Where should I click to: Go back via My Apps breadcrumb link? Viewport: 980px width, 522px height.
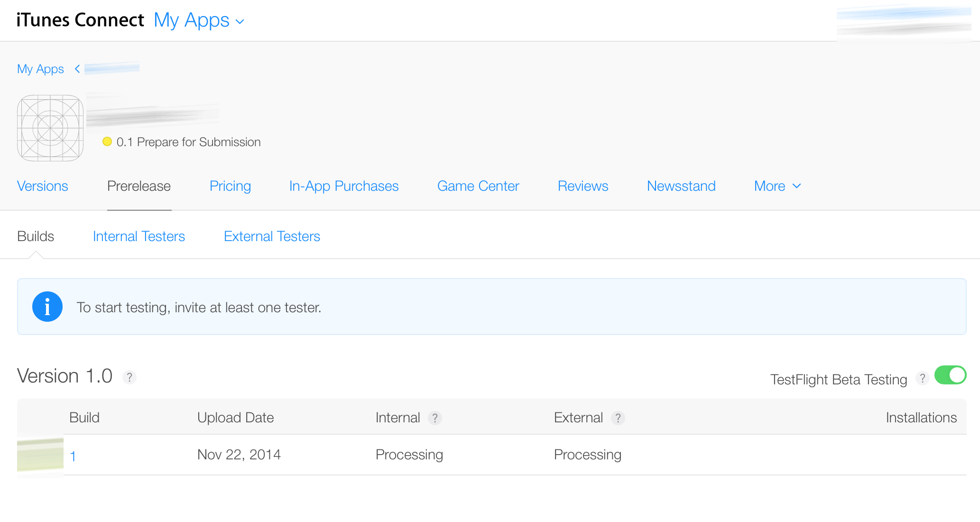(40, 69)
